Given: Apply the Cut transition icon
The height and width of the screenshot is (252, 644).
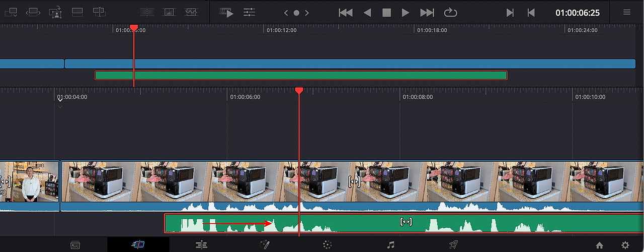Looking at the screenshot, I should 147,12.
